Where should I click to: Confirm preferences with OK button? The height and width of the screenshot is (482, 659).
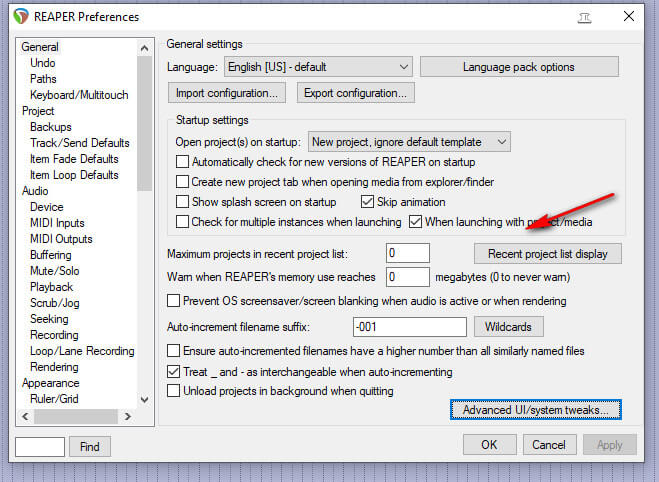click(490, 445)
